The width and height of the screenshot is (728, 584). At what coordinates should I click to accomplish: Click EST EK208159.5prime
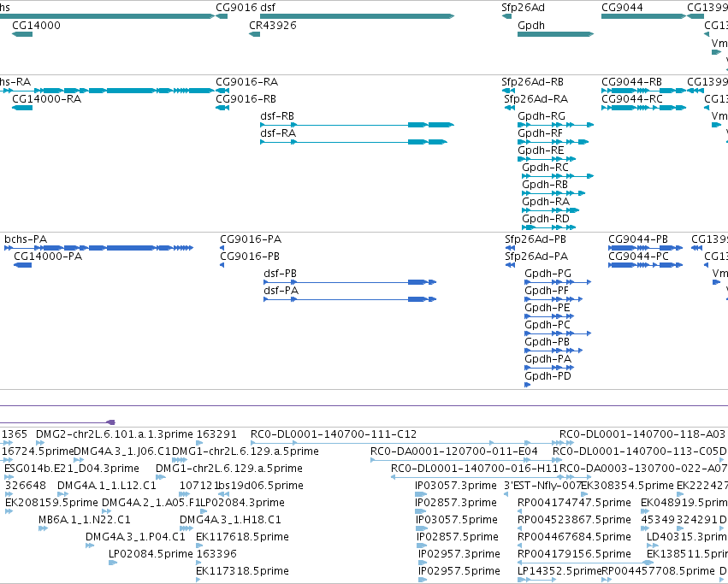click(x=51, y=503)
